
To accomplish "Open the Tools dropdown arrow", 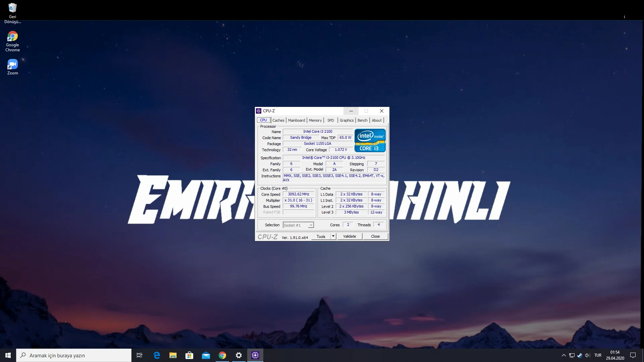I will pyautogui.click(x=333, y=236).
